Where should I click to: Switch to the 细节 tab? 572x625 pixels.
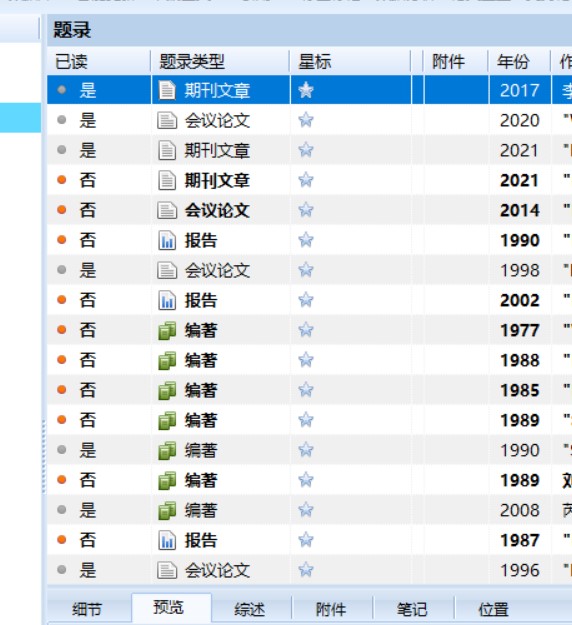tap(87, 609)
